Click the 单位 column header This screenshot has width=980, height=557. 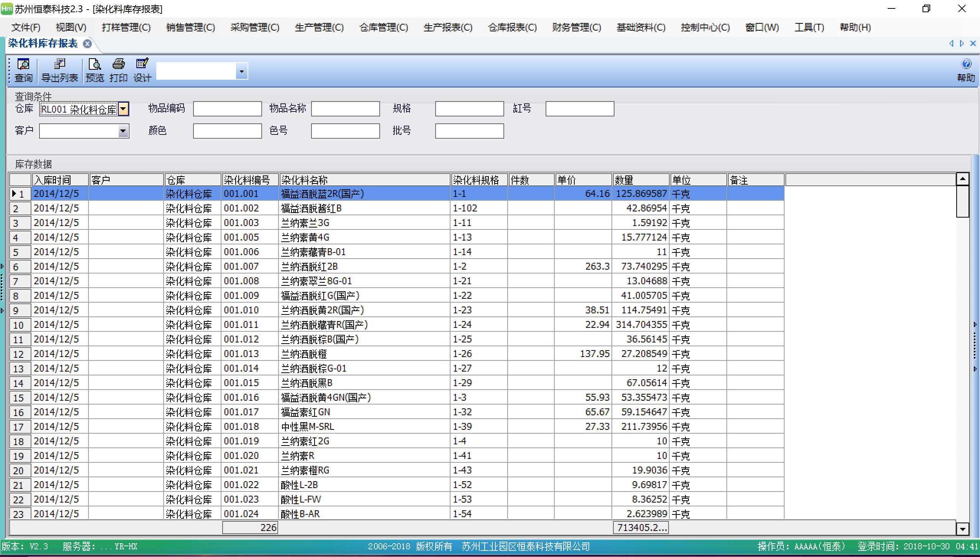[x=698, y=180]
